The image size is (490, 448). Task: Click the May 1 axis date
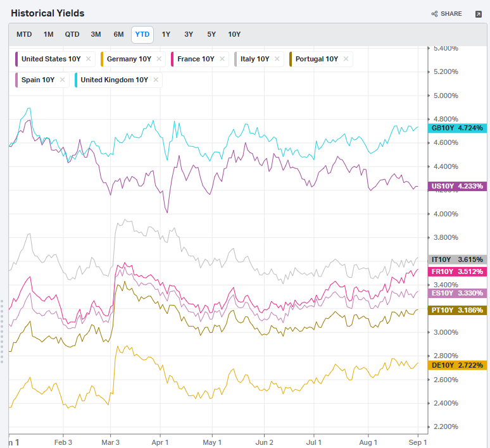(212, 442)
